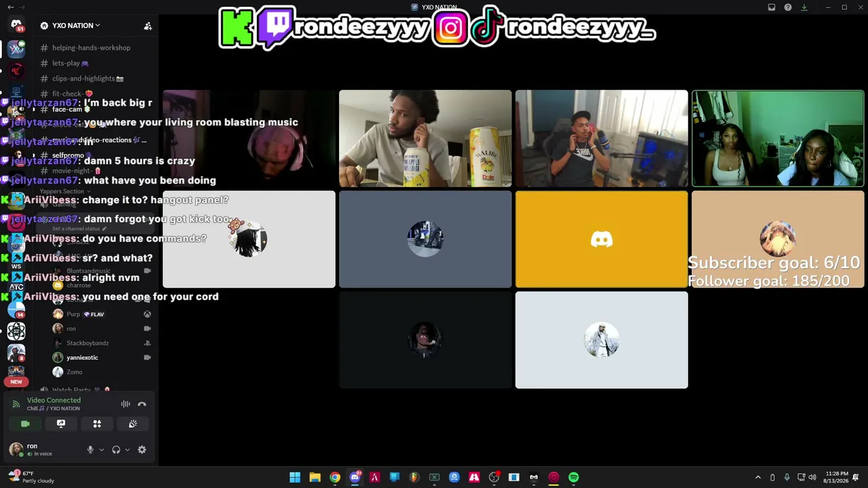Open noise suppression options
This screenshot has width=868, height=488.
click(x=125, y=404)
